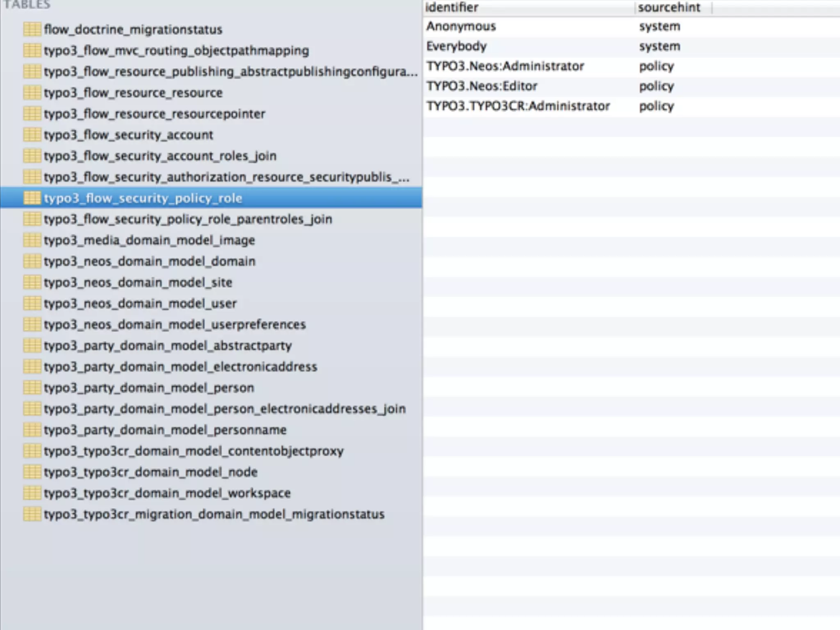This screenshot has width=840, height=630.
Task: Sort by the sourcehint column header
Action: point(669,7)
